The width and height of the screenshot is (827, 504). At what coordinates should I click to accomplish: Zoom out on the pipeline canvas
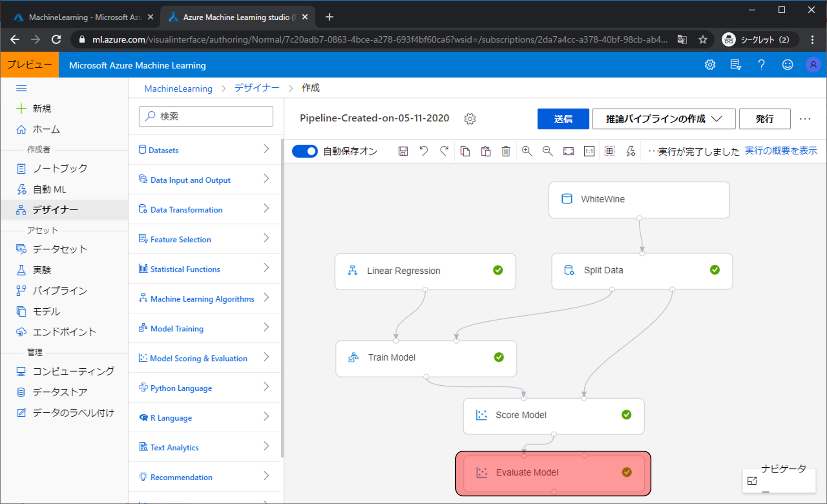click(x=547, y=151)
